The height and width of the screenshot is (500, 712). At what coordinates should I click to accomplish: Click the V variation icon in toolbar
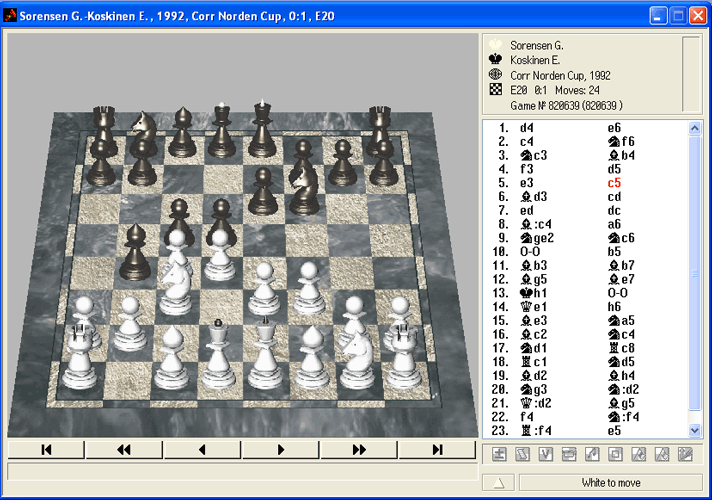point(546,454)
